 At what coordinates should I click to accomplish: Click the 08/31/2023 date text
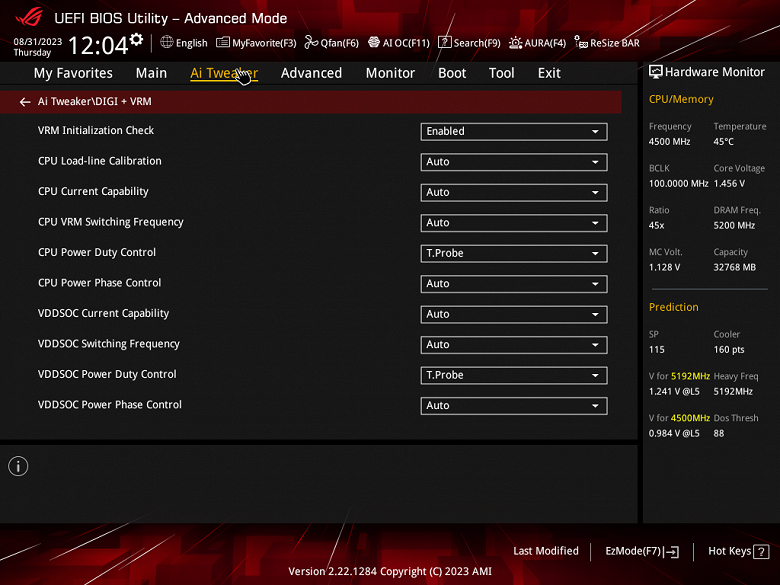[38, 42]
